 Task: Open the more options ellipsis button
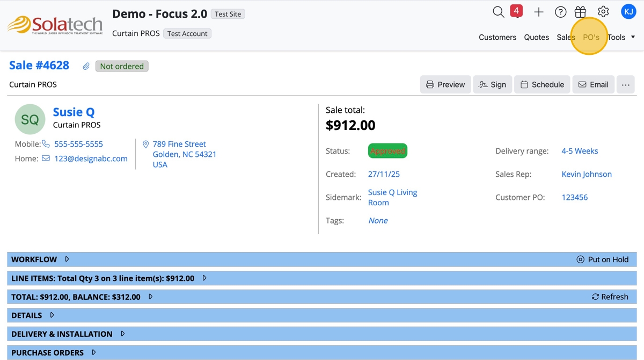[625, 84]
